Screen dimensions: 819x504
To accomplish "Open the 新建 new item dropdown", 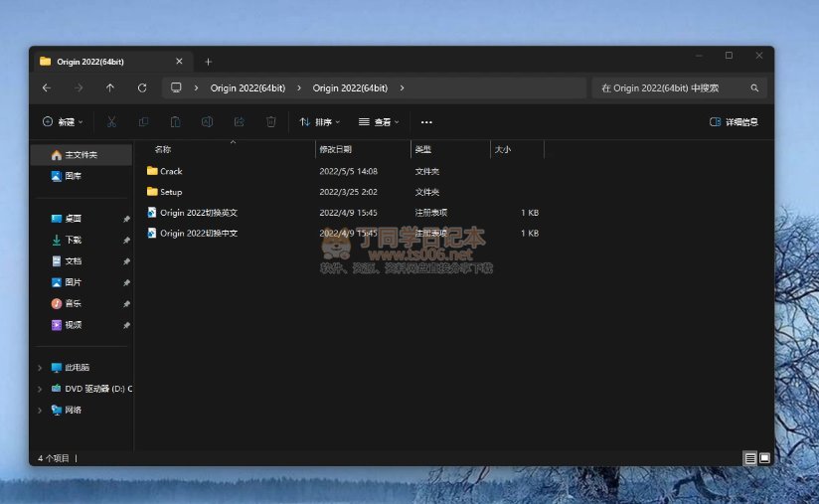I will [63, 122].
